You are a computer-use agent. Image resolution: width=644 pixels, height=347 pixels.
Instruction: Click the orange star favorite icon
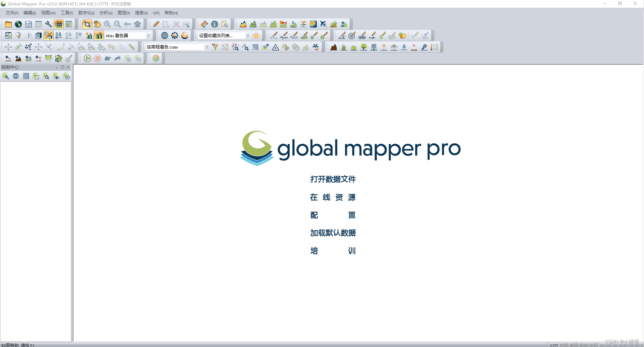256,36
